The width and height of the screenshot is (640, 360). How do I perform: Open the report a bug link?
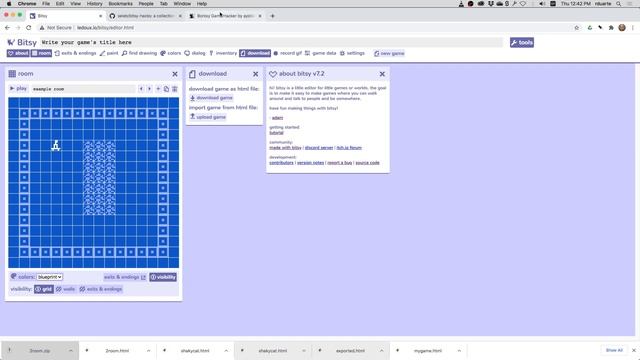(x=340, y=163)
